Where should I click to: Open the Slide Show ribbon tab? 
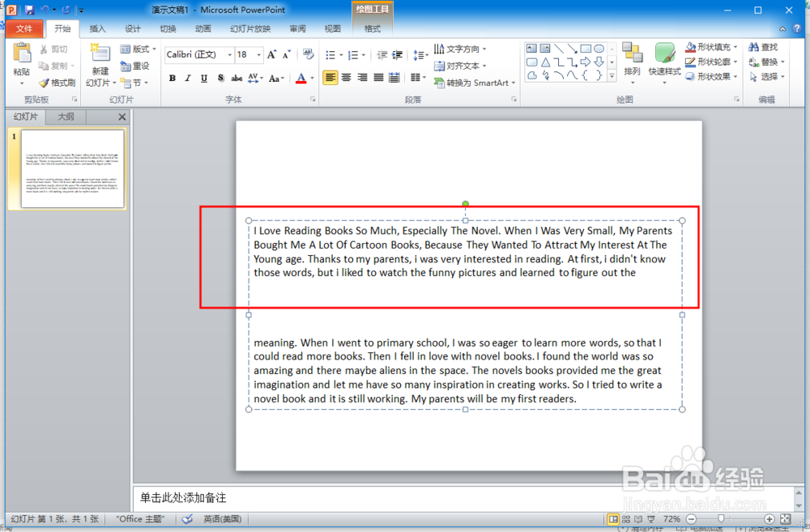tap(250, 29)
